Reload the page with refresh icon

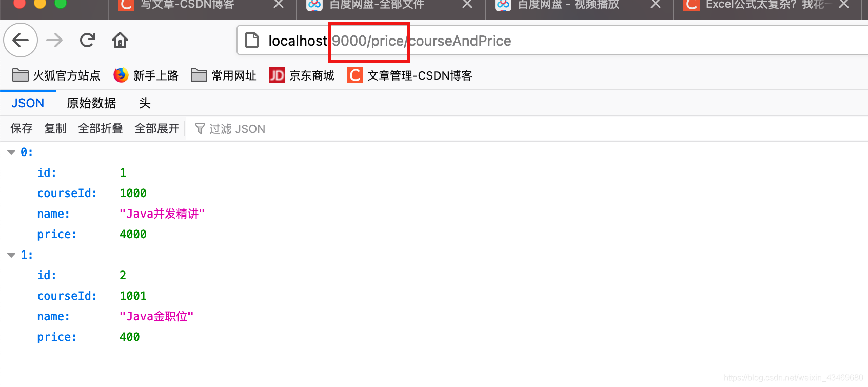88,40
